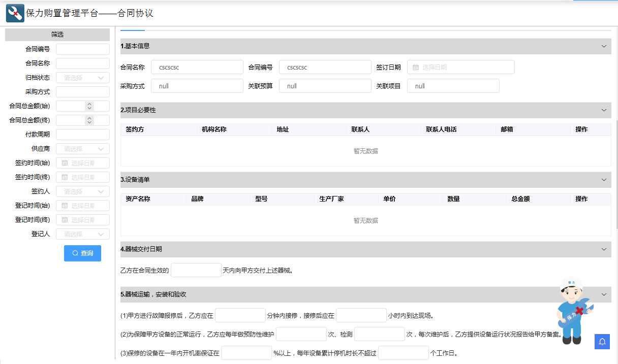The image size is (618, 364).
Task: Click calendar icon in 签约时间(终) field
Action: (x=65, y=177)
